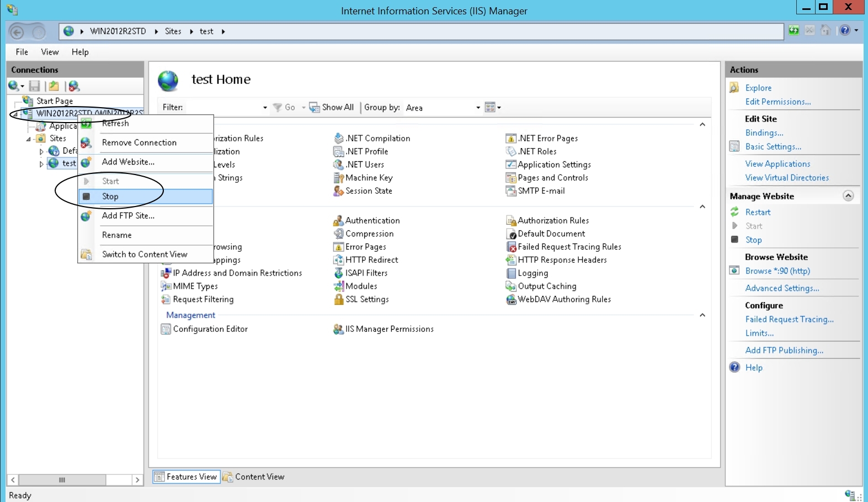Open the File menu
Screen dimensions: 868x502
tap(22, 52)
